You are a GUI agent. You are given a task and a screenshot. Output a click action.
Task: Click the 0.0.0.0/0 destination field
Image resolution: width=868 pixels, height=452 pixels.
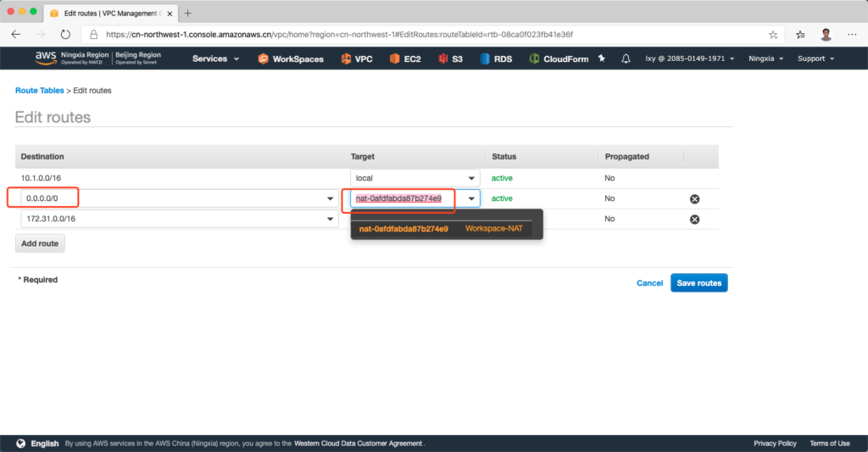[170, 198]
